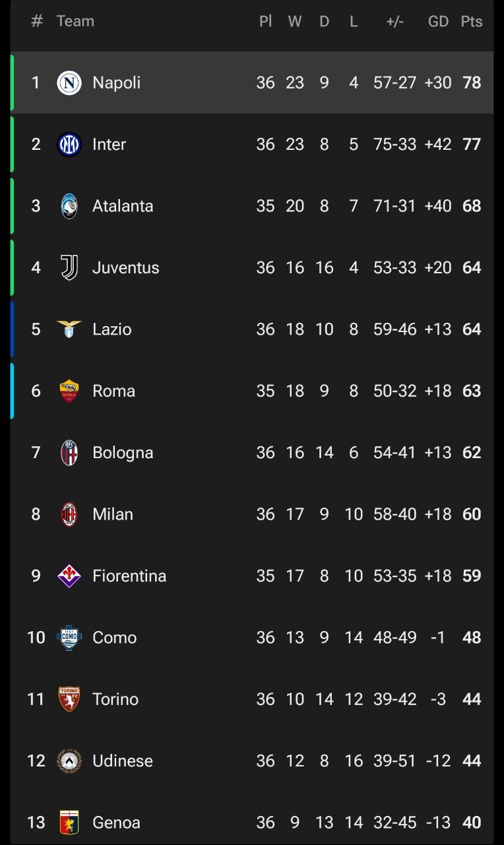This screenshot has height=845, width=504.
Task: Click the Torino bull crest
Action: [x=69, y=699]
